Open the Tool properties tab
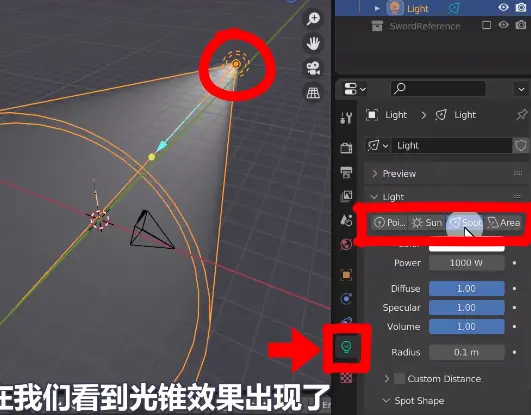The height and width of the screenshot is (415, 531). pyautogui.click(x=346, y=118)
